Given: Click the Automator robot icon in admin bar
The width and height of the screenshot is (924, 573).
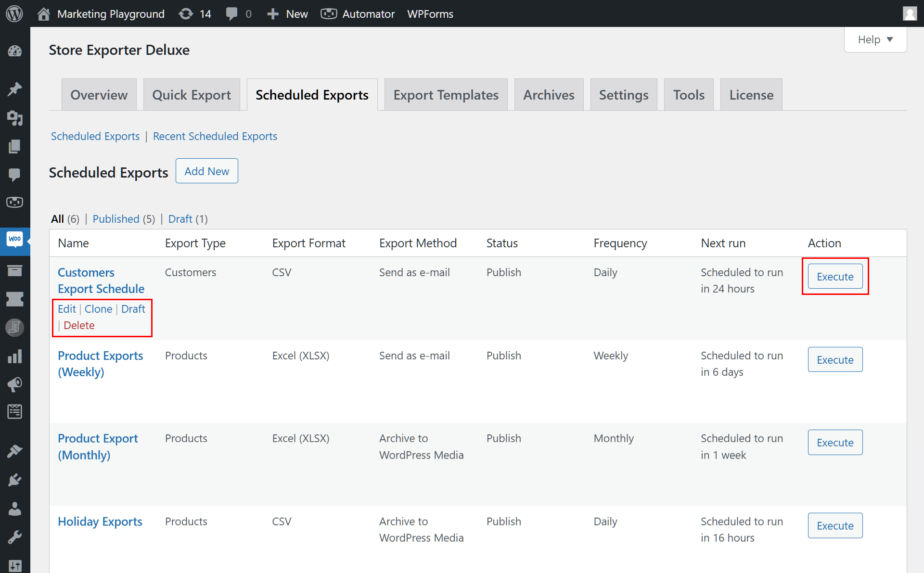Looking at the screenshot, I should point(329,14).
